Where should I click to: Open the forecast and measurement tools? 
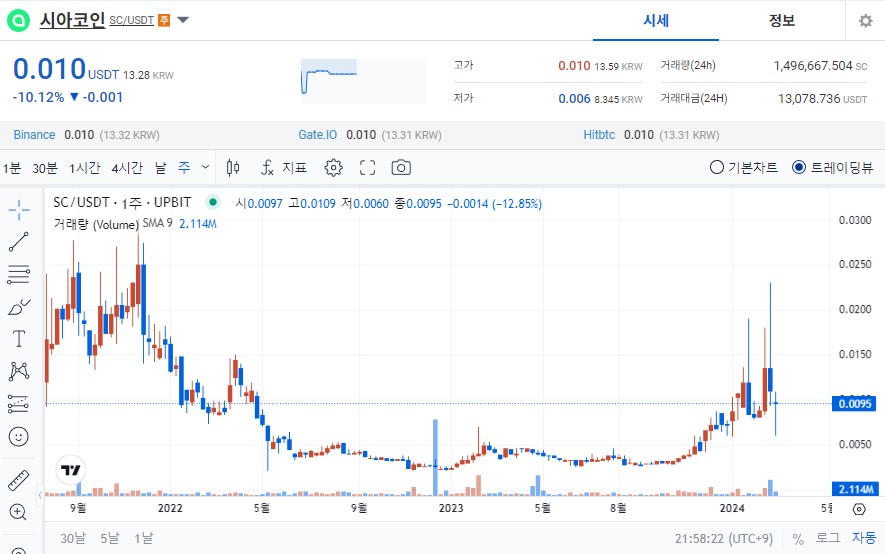[19, 404]
